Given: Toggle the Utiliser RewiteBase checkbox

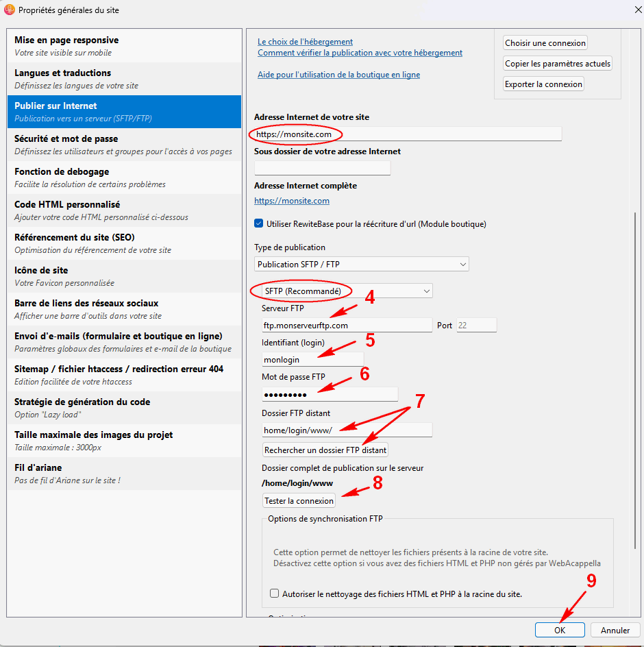Looking at the screenshot, I should point(259,223).
